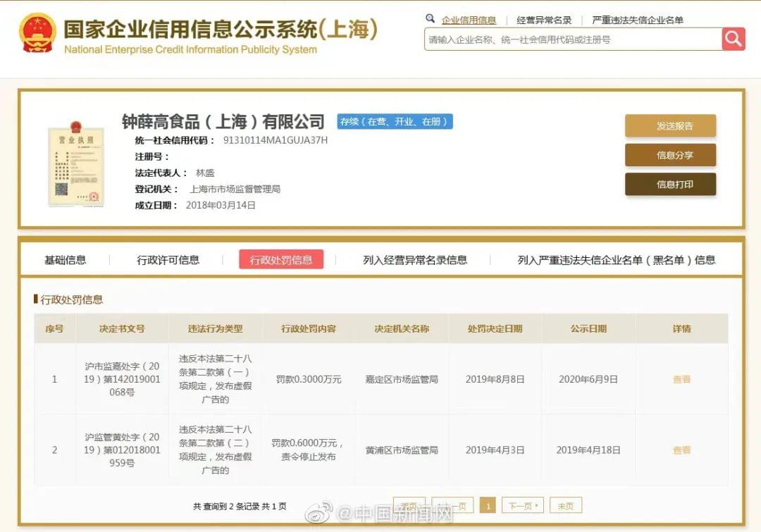The image size is (761, 532).
Task: View details 查看 for penalty row 1
Action: click(681, 379)
